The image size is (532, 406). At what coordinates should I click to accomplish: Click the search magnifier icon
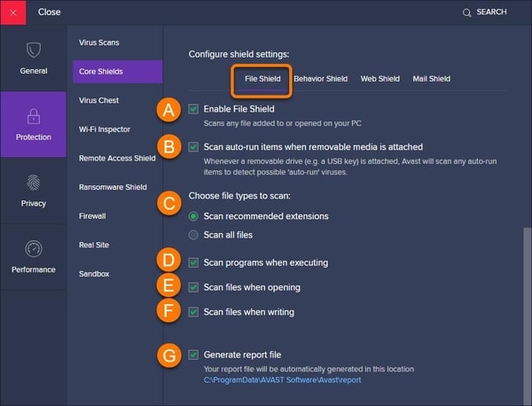pos(467,12)
